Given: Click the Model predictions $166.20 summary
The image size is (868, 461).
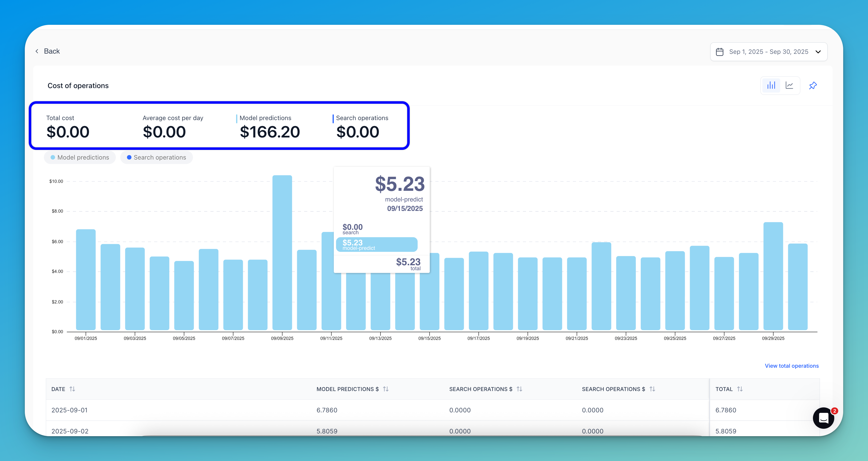Looking at the screenshot, I should pyautogui.click(x=270, y=132).
